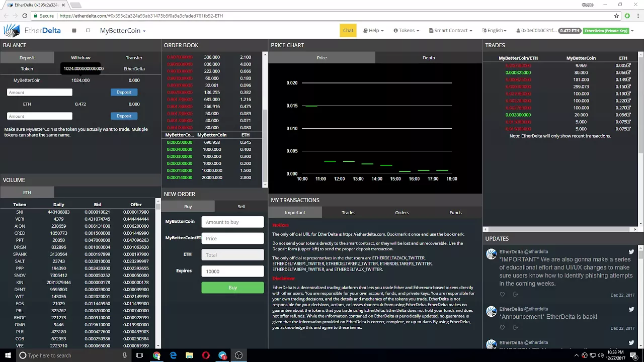Select the Price chart tab
This screenshot has height=362, width=644.
coord(321,58)
